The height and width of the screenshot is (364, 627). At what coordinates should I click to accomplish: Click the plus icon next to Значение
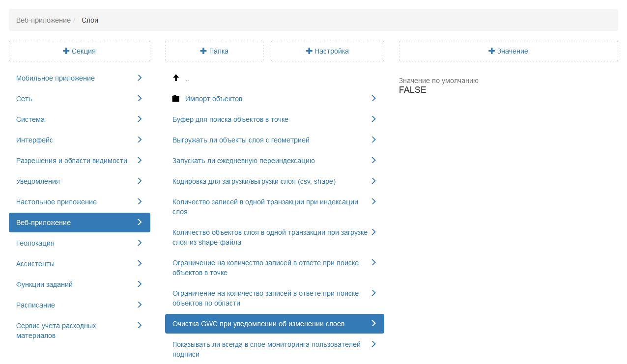pyautogui.click(x=491, y=51)
